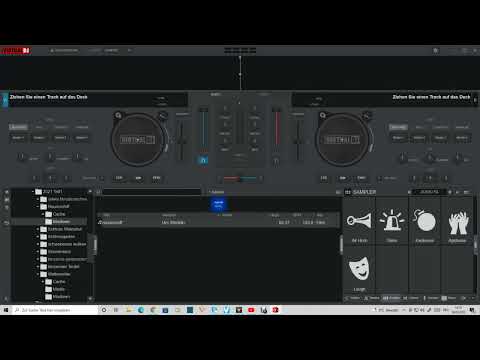480x360 pixels.
Task: Click the back arrow icon in browser sidebar
Action: click(x=6, y=223)
